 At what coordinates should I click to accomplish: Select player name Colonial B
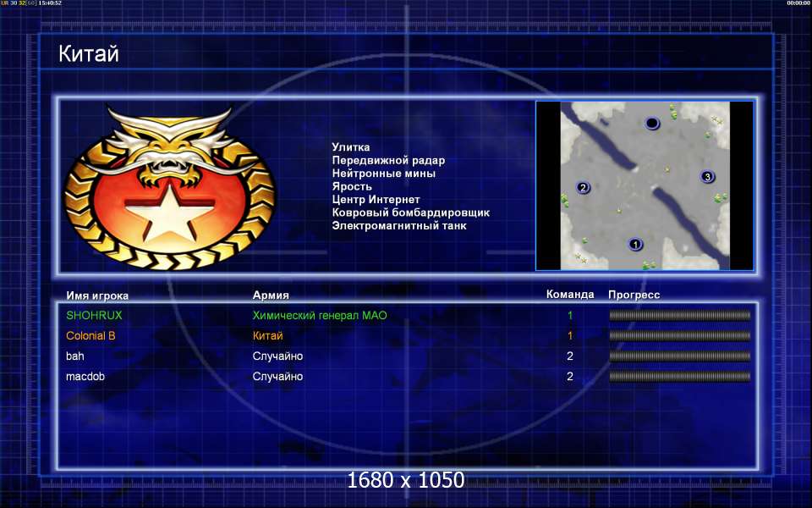click(x=91, y=336)
